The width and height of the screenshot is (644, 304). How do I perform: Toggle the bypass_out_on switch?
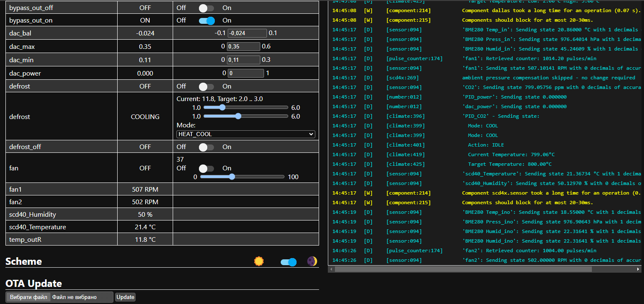tap(206, 20)
